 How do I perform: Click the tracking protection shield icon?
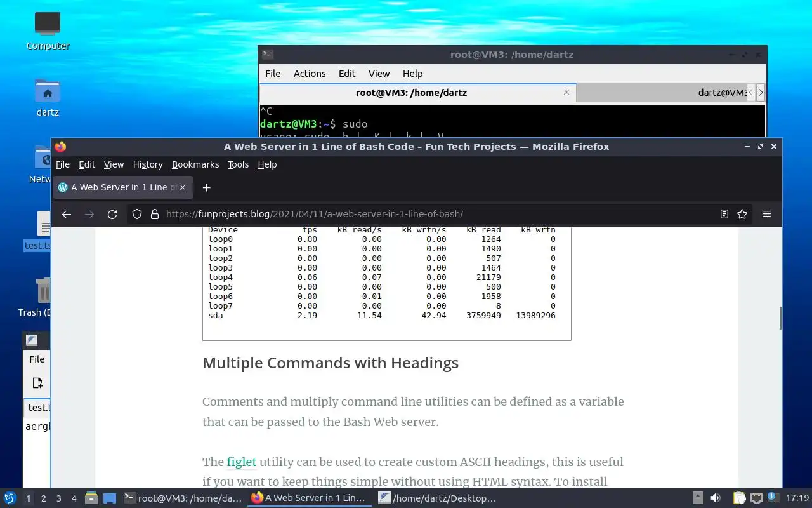click(137, 215)
